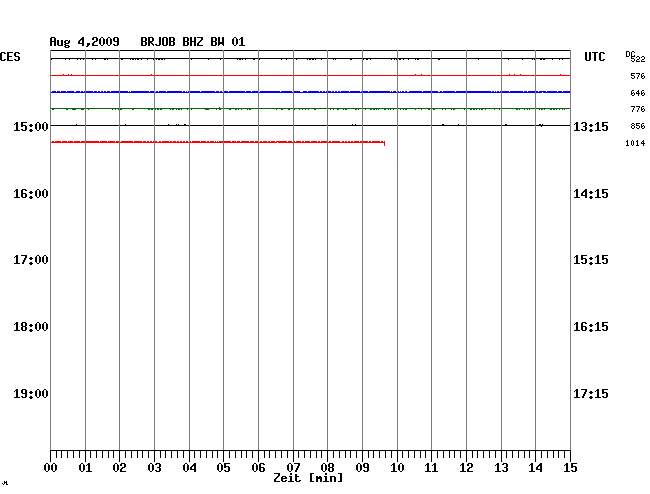Viewport: 650px width, 494px height.
Task: Click the end marker of the partial red trace
Action: coord(384,143)
